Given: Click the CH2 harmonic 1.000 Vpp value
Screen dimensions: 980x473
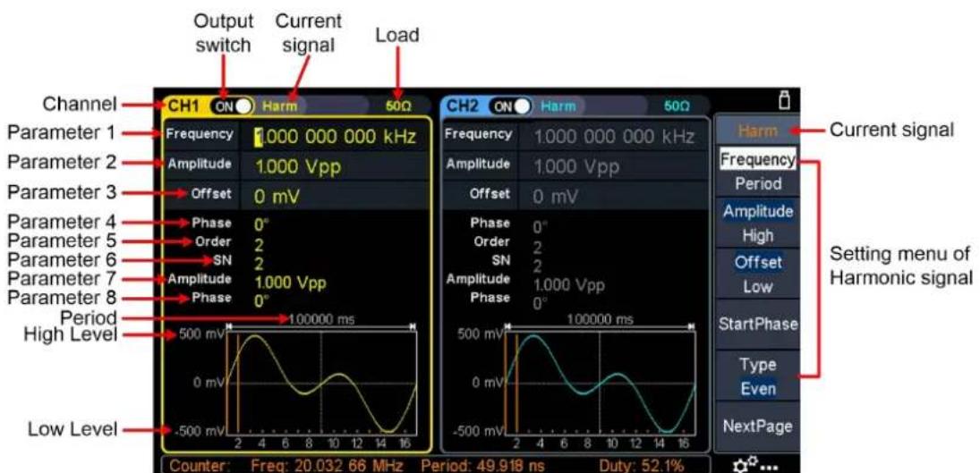Looking at the screenshot, I should 568,285.
